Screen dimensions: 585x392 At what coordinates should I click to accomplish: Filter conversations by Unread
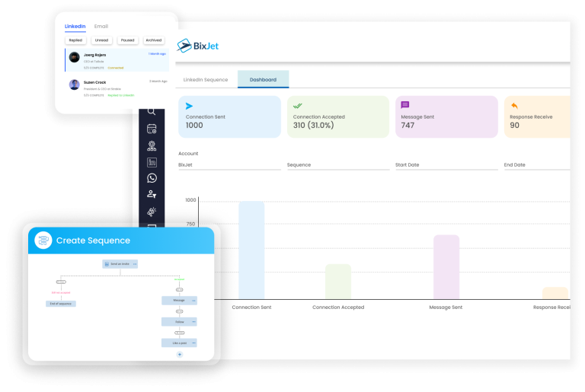pos(101,40)
